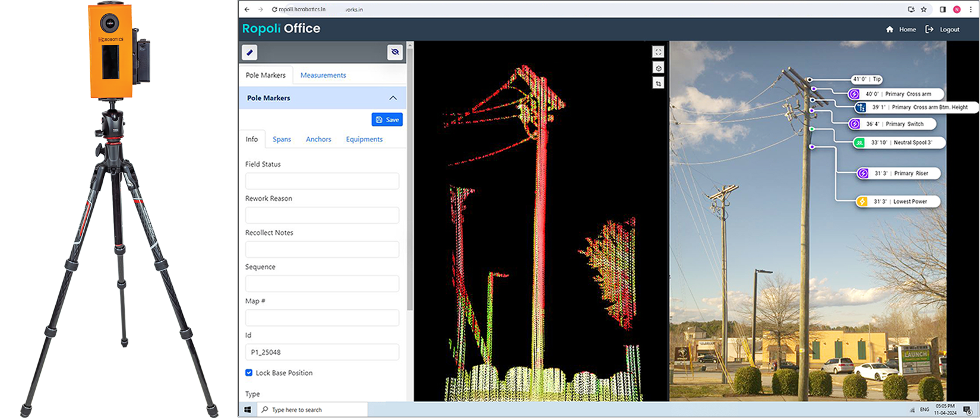
Task: Switch to the Measurements tab
Action: pos(323,75)
